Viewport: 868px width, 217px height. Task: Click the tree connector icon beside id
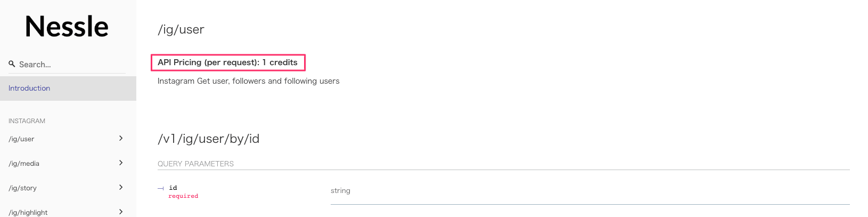click(160, 188)
